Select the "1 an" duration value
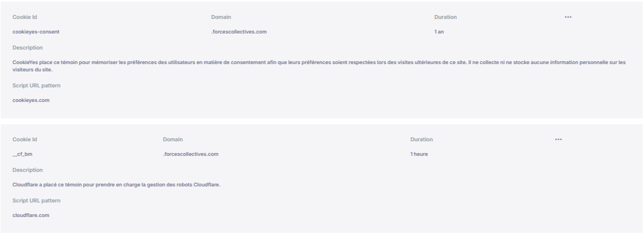Viewport: 644px width, 234px height. pyautogui.click(x=440, y=32)
